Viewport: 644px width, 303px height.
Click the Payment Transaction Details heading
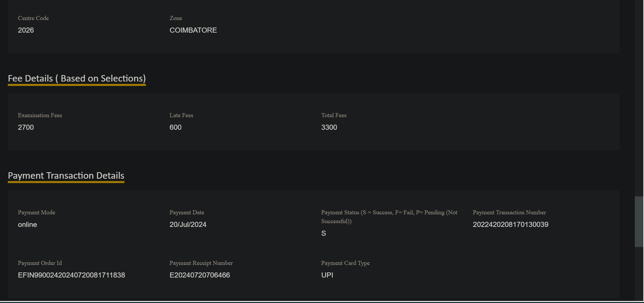point(66,176)
